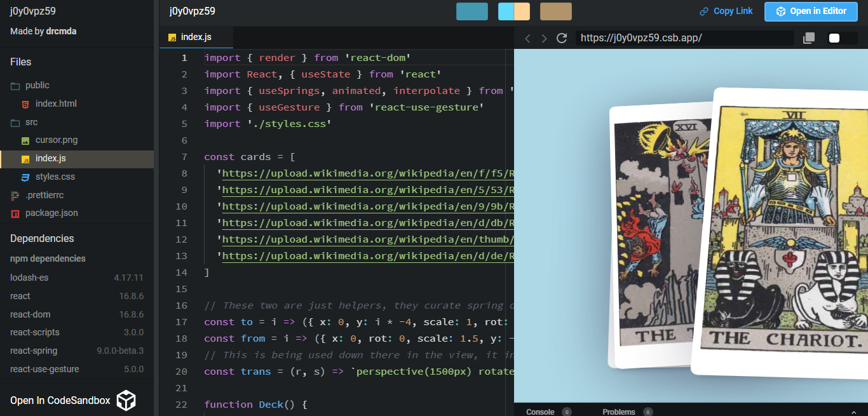Click the Copy Link chain icon

point(704,11)
